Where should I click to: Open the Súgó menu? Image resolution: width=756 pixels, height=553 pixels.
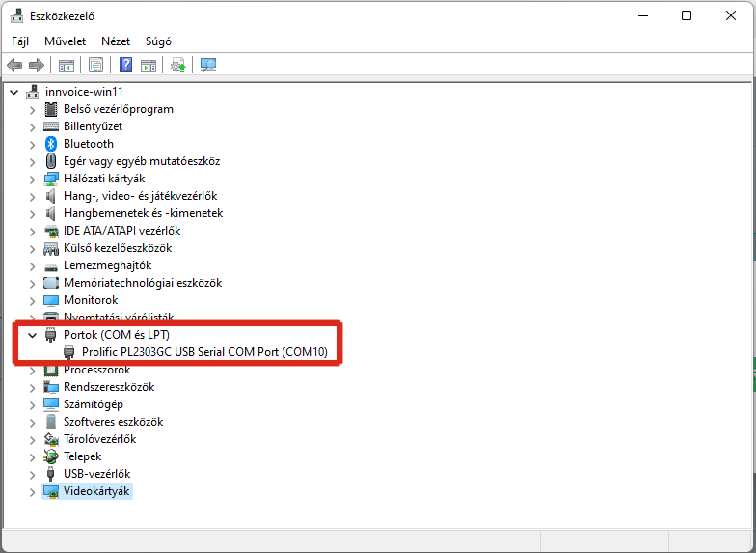pos(158,41)
